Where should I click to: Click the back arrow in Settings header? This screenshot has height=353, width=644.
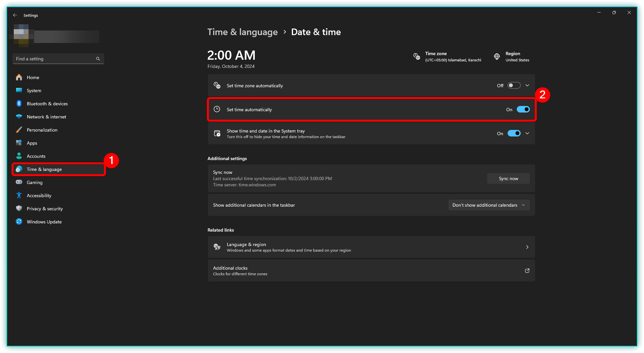click(x=15, y=15)
